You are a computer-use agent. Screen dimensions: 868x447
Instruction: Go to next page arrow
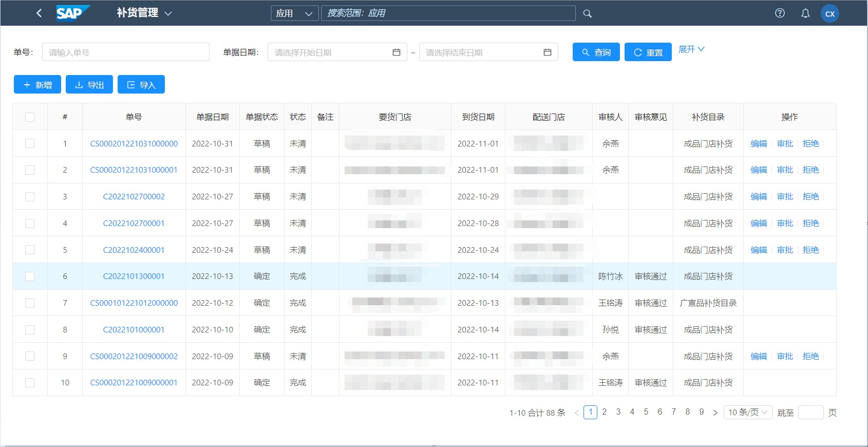click(715, 413)
